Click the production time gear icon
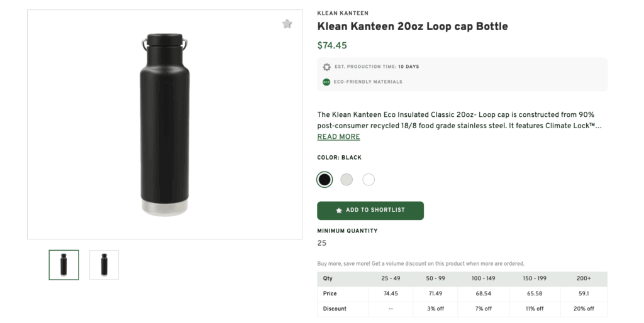The image size is (644, 323). (326, 67)
